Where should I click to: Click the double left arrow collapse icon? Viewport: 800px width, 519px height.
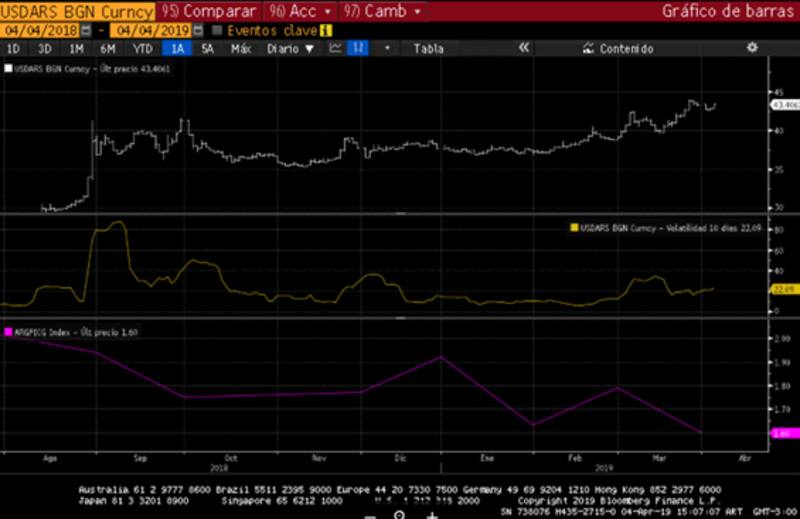(522, 48)
